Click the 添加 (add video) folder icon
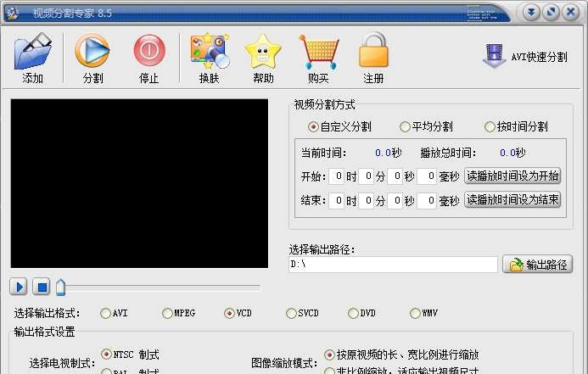This screenshot has width=588, height=374. (x=32, y=52)
